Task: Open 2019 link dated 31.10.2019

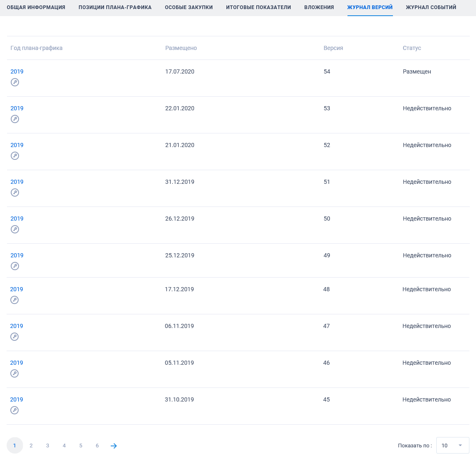Action: pos(17,399)
